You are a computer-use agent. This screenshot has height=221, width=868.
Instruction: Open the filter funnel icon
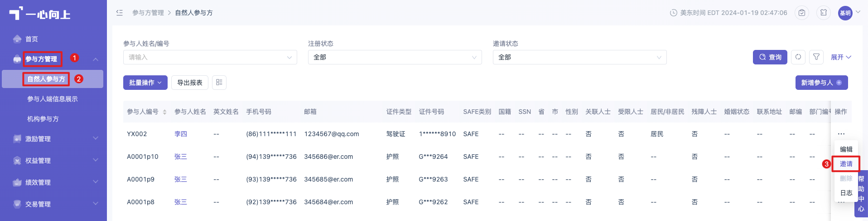(816, 57)
